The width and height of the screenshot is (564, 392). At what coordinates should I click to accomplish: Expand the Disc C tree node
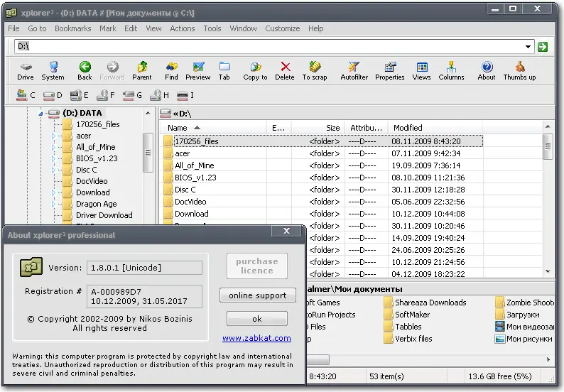click(53, 170)
